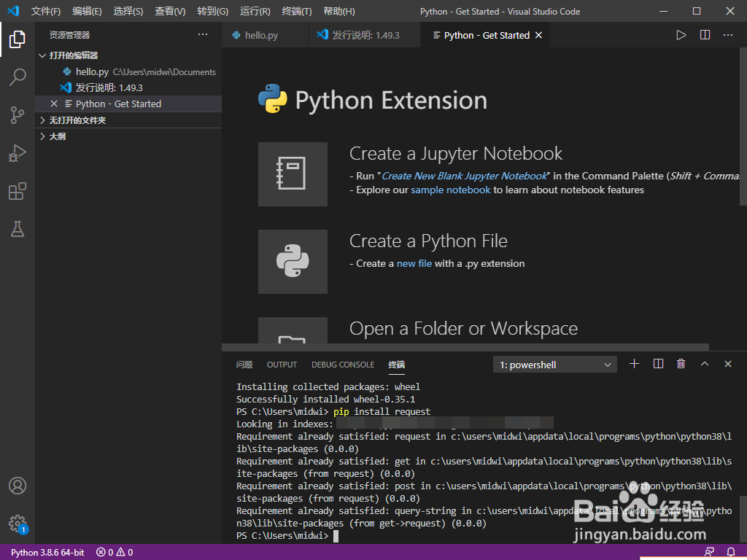
Task: Open the 选择(S) menu
Action: (128, 11)
